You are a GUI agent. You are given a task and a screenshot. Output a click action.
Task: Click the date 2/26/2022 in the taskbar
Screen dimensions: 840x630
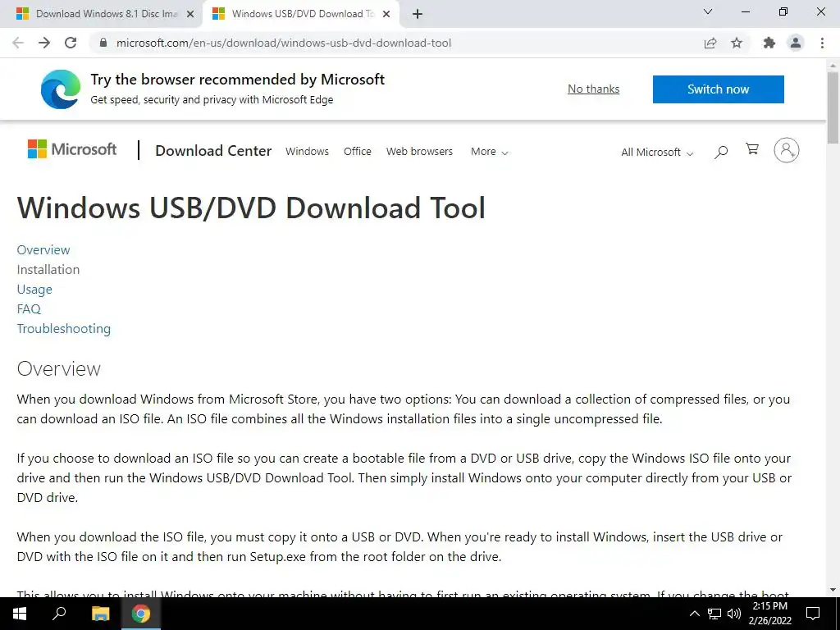(769, 621)
